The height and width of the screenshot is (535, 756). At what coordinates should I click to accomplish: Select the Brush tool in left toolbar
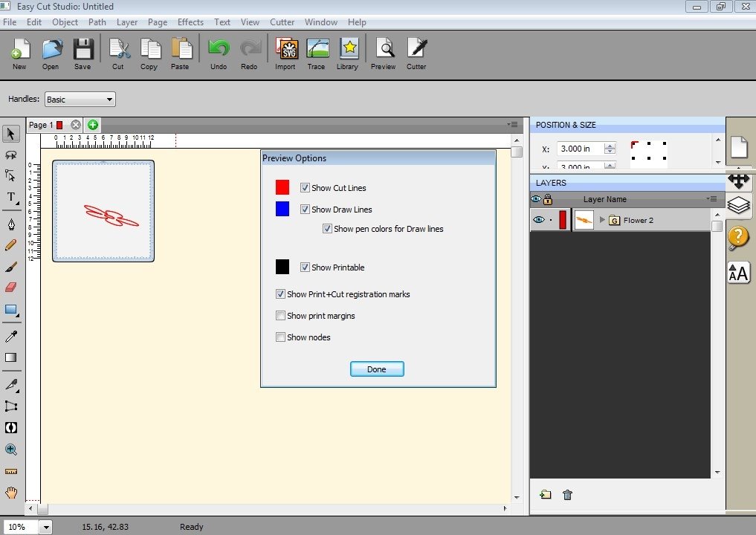pos(10,267)
